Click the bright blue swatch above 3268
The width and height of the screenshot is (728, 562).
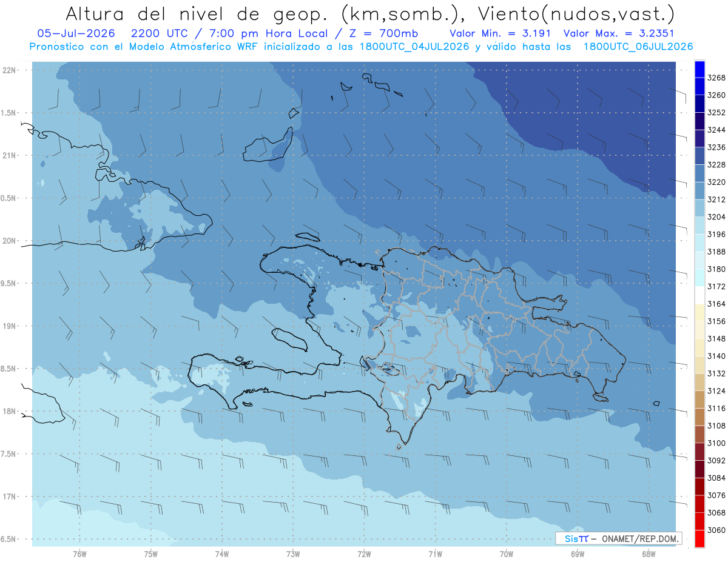[699, 69]
